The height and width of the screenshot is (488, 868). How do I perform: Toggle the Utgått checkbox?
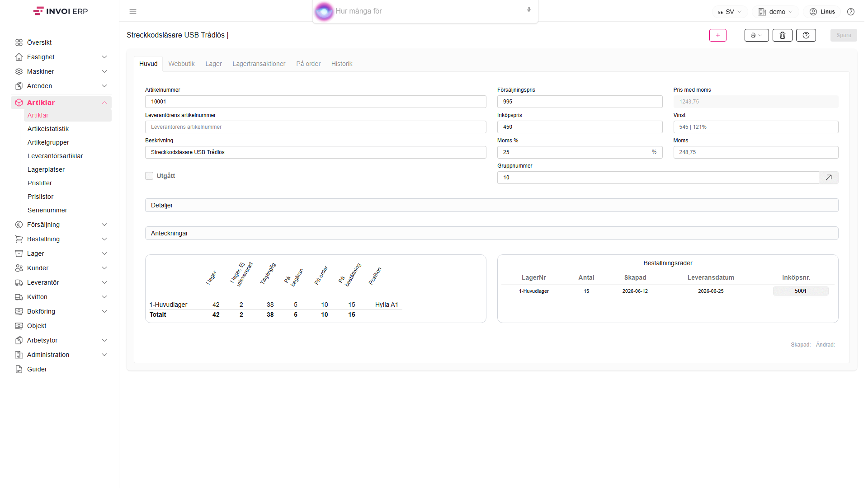pos(149,176)
